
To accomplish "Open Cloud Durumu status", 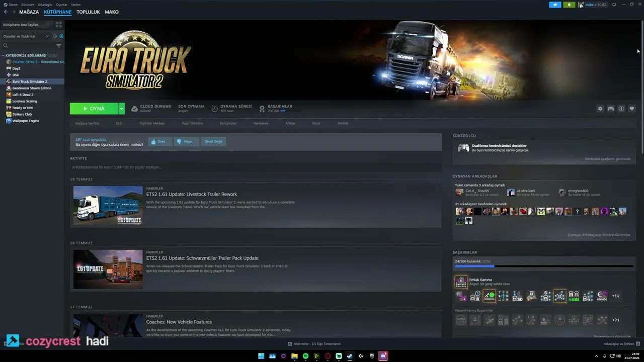I will tap(151, 108).
